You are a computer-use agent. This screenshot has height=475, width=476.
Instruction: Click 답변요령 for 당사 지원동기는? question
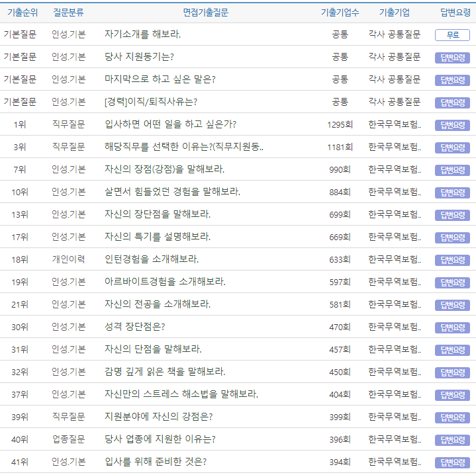pos(452,58)
